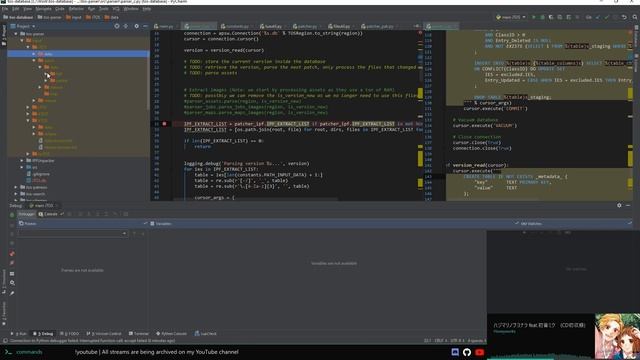Open the main iTOS run configuration dropdown

[511, 17]
